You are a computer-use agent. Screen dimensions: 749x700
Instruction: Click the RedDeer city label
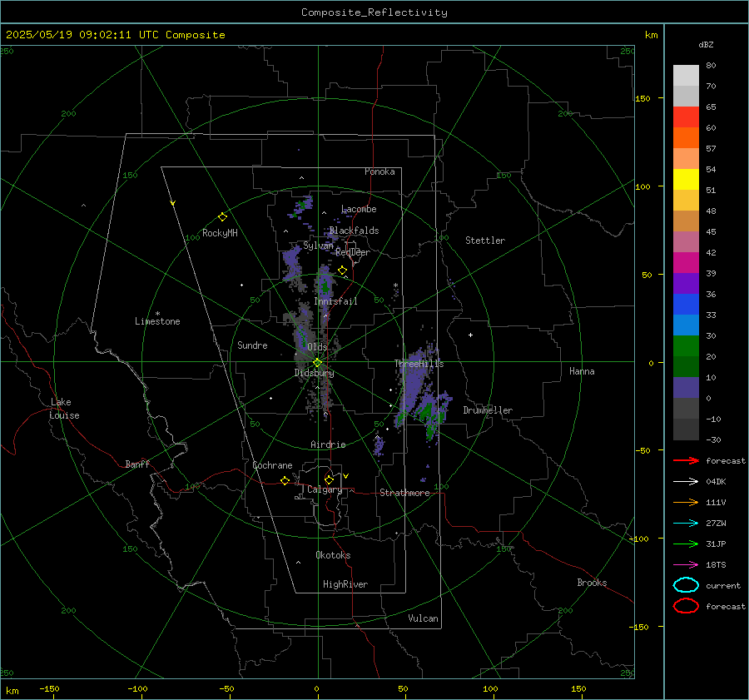(x=353, y=252)
